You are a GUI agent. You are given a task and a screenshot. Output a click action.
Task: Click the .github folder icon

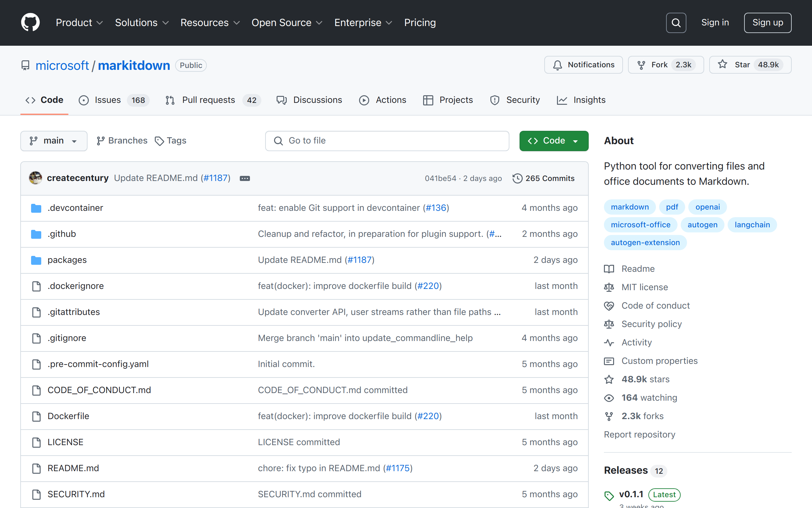coord(36,234)
